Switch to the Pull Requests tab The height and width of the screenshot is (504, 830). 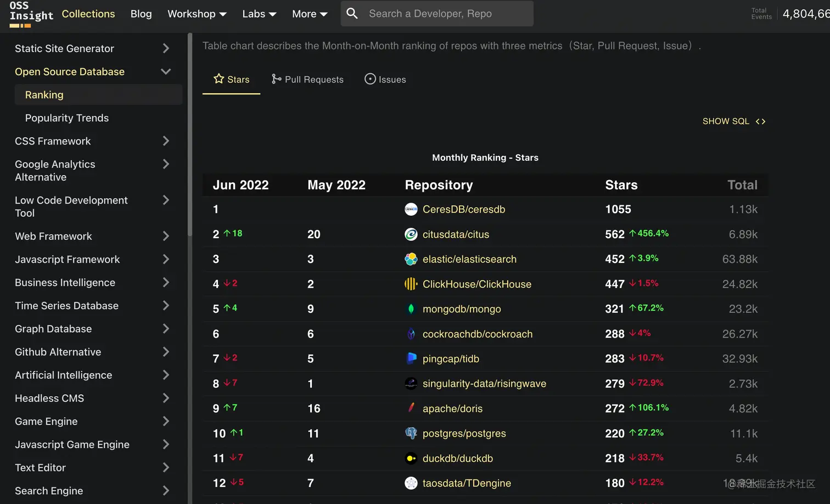(x=307, y=80)
